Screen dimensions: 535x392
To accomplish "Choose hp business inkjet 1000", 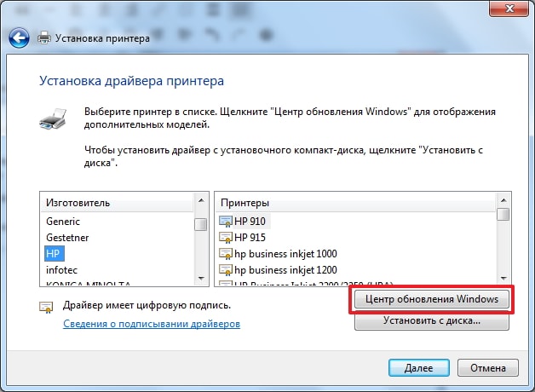I will (x=285, y=254).
